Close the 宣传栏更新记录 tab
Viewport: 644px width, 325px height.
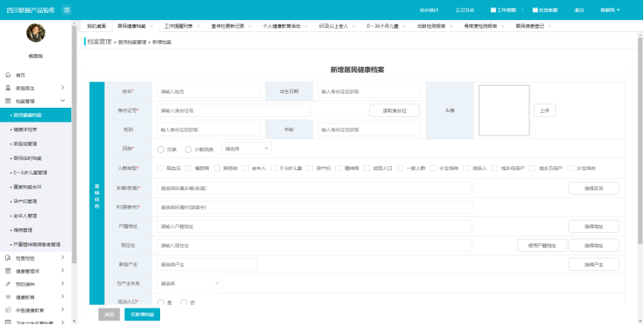pyautogui.click(x=250, y=26)
